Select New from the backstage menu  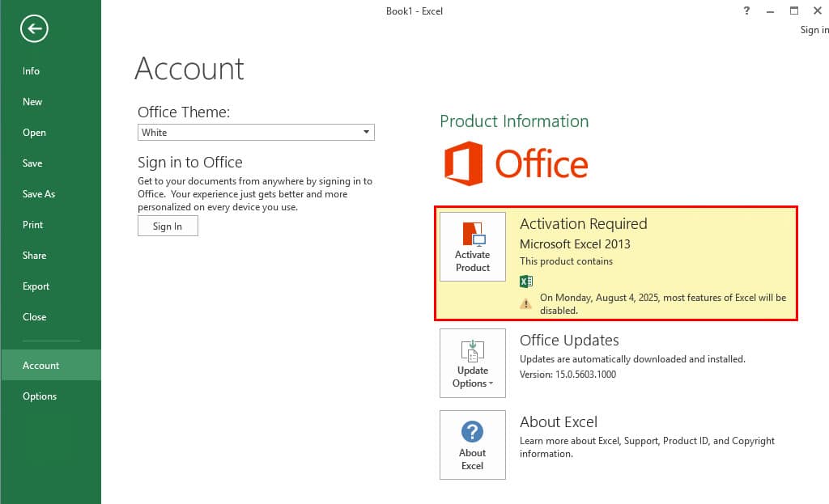pyautogui.click(x=51, y=101)
